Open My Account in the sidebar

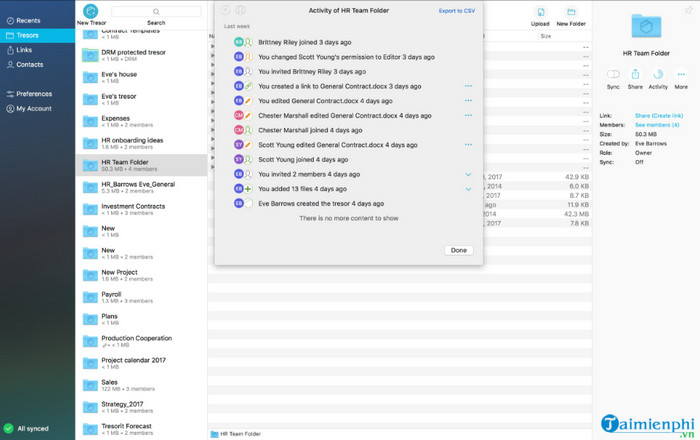pyautogui.click(x=38, y=108)
